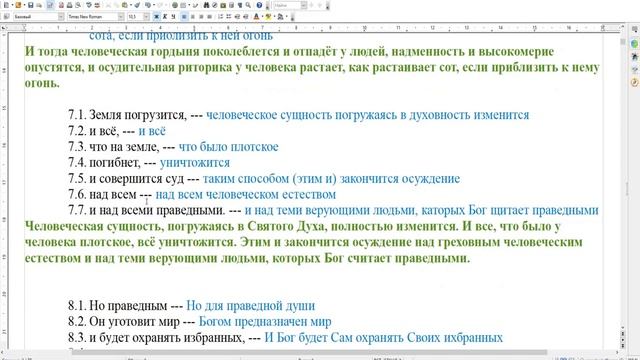Toggle Edit File mode
The height and width of the screenshot is (360, 640).
[x=50, y=5]
